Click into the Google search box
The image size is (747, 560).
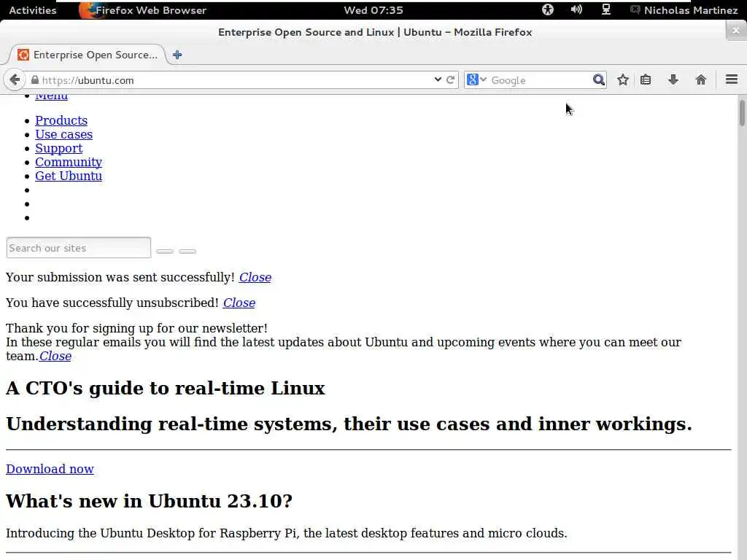pos(540,80)
